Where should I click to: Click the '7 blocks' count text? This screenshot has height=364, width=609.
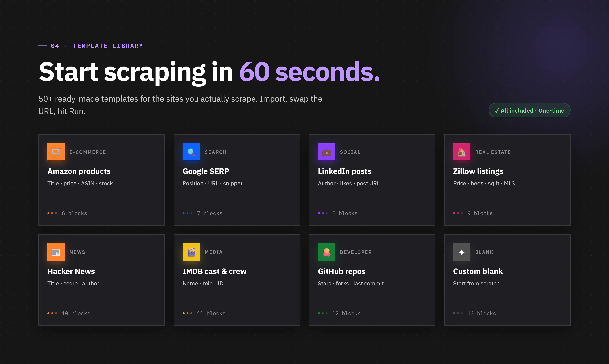click(x=210, y=213)
